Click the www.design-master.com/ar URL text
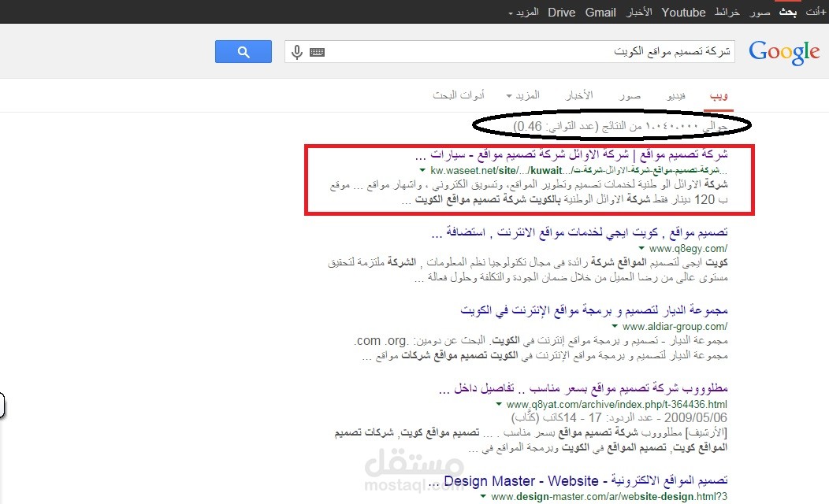829x504 pixels. (609, 497)
